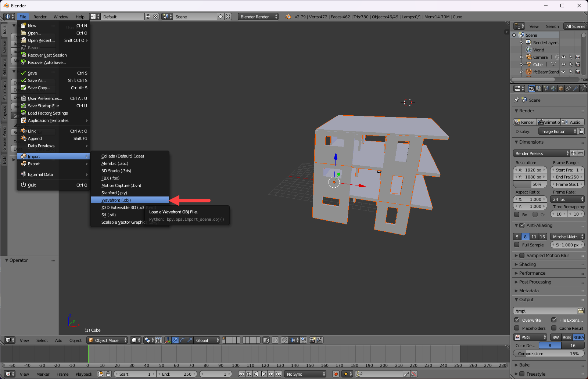Open World properties with the globe icon
The width and height of the screenshot is (588, 379).
click(x=553, y=88)
